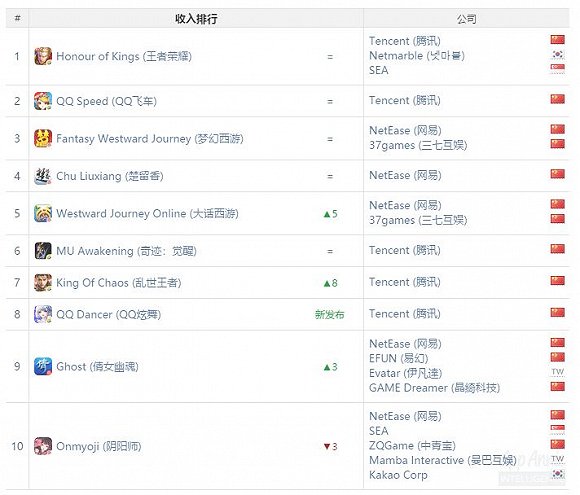Click the Netmarble company link
Screen dimensions: 580x495
click(x=417, y=55)
